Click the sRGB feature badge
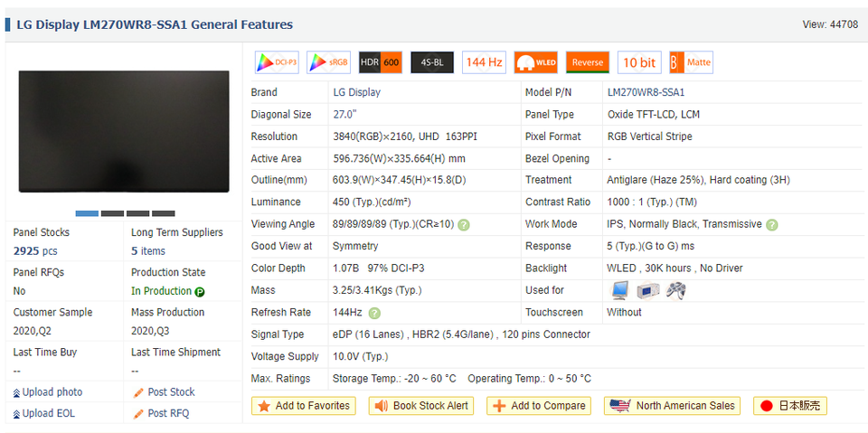This screenshot has height=433, width=868. 328,62
